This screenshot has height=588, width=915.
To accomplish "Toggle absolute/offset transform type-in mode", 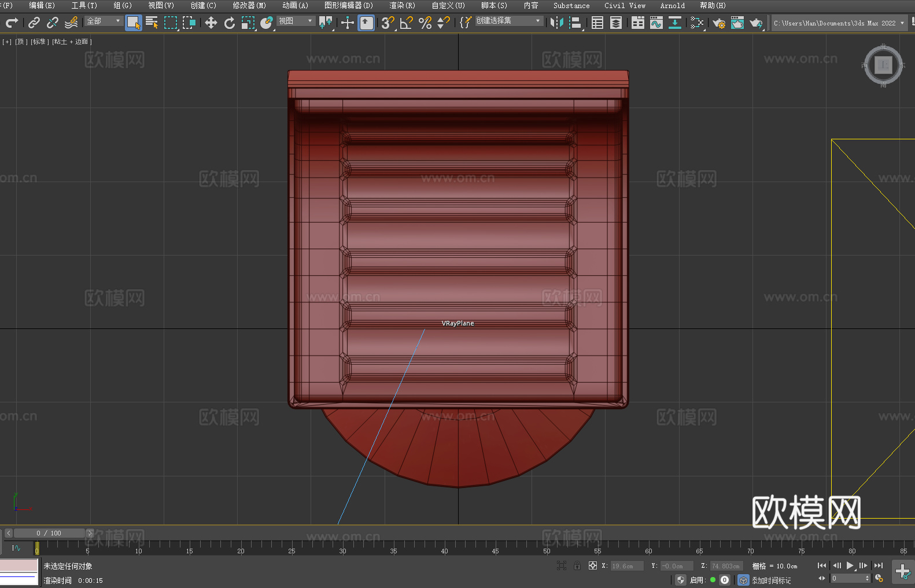I will pyautogui.click(x=593, y=565).
